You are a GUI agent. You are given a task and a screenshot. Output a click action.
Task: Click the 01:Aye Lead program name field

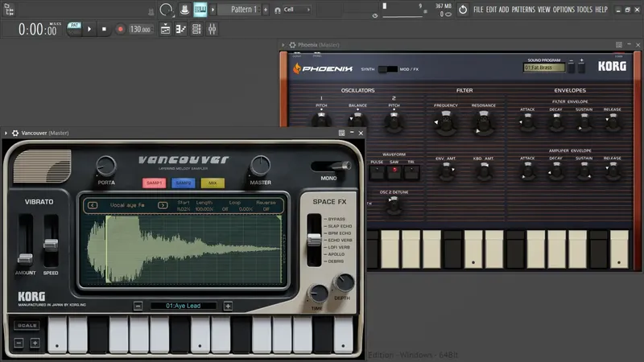pos(184,306)
